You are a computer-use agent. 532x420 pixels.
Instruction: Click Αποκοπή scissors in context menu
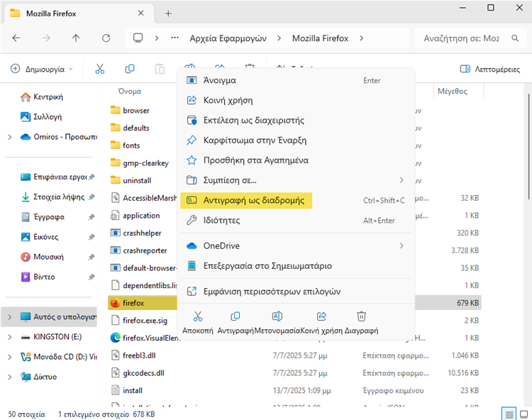click(198, 316)
